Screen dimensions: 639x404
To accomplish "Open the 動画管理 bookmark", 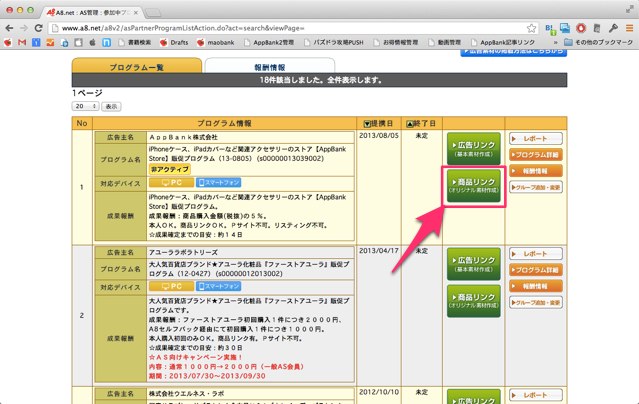I will click(x=444, y=42).
